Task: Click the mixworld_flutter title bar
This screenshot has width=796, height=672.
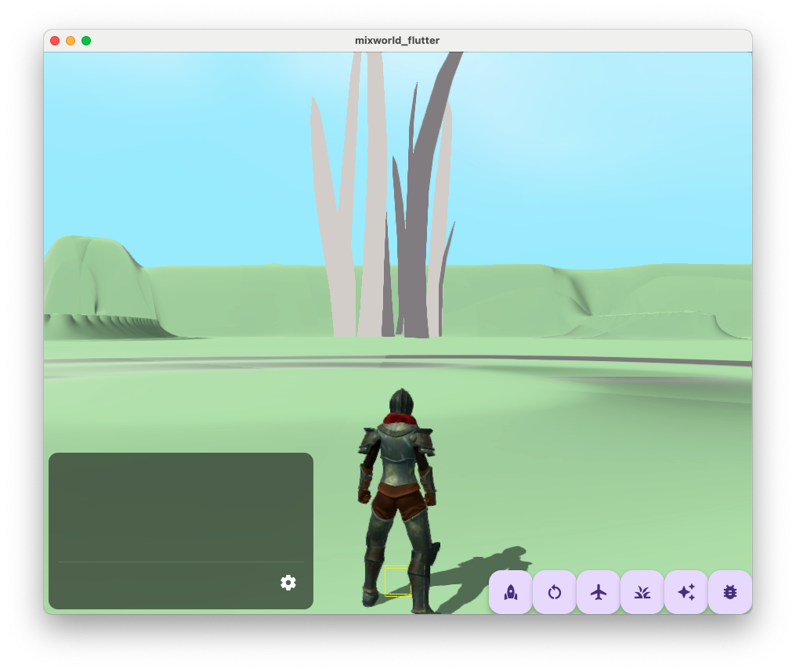Action: tap(398, 40)
